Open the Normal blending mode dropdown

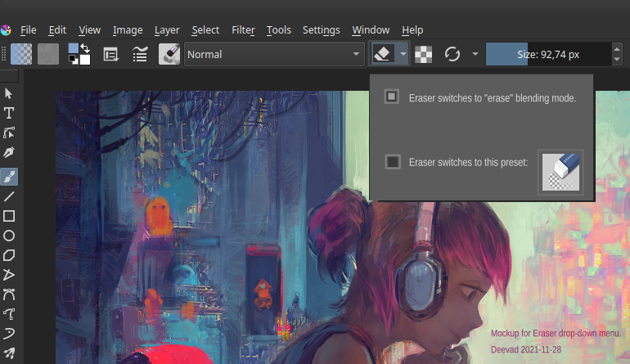click(274, 54)
